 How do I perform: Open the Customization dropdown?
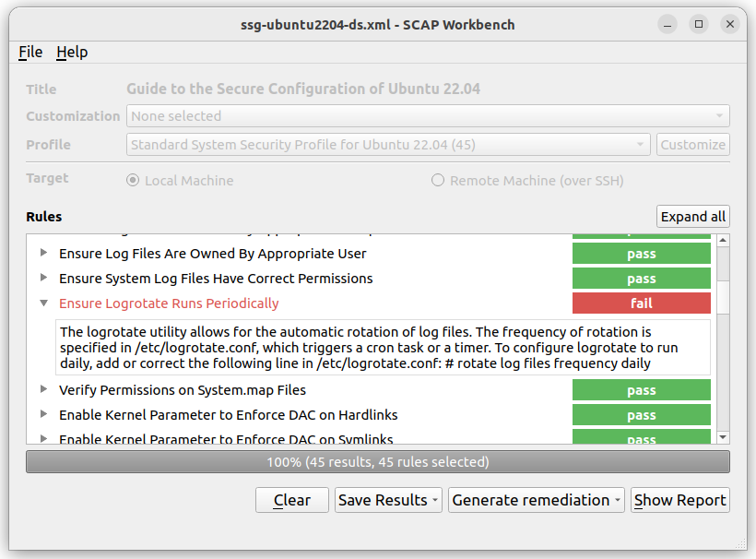[428, 116]
